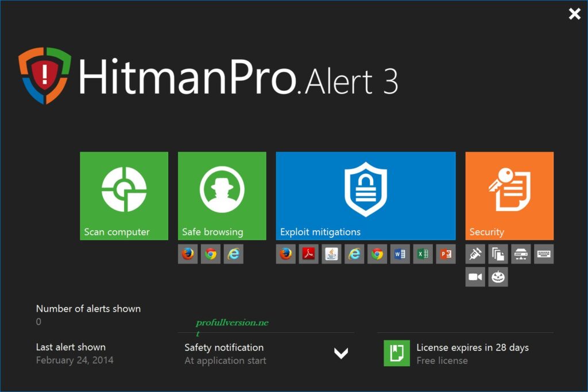Toggle the network device protection icon
The width and height of the screenshot is (588, 392).
pos(521,254)
